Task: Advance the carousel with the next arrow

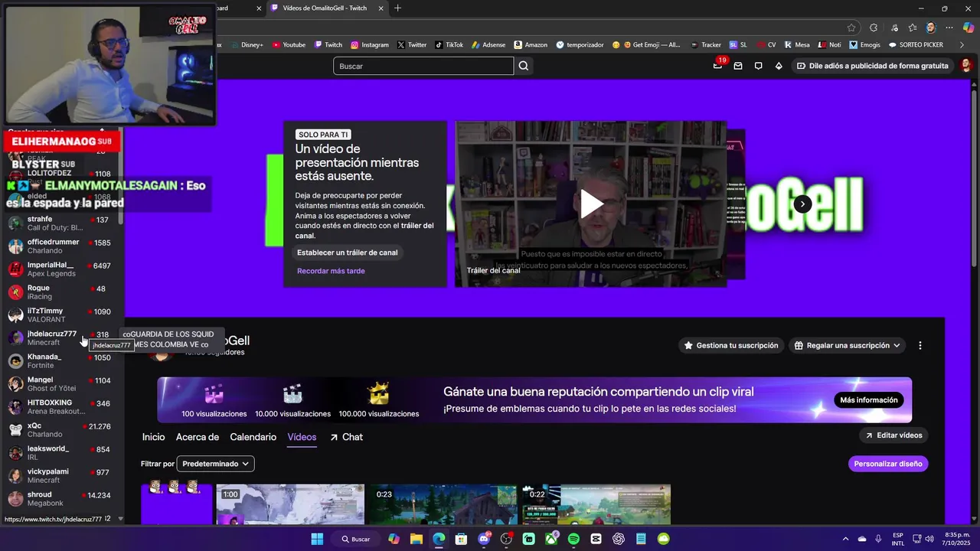Action: (x=802, y=204)
